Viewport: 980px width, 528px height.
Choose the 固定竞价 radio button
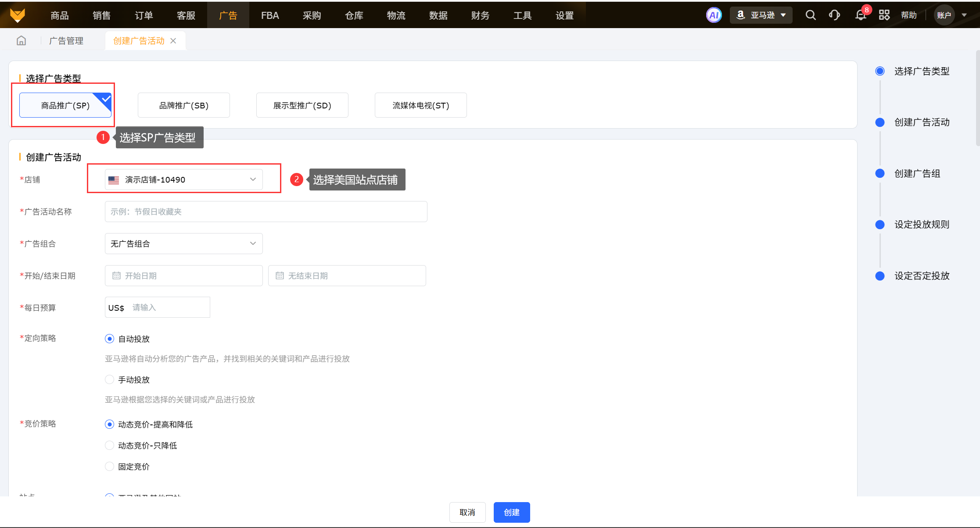tap(110, 467)
